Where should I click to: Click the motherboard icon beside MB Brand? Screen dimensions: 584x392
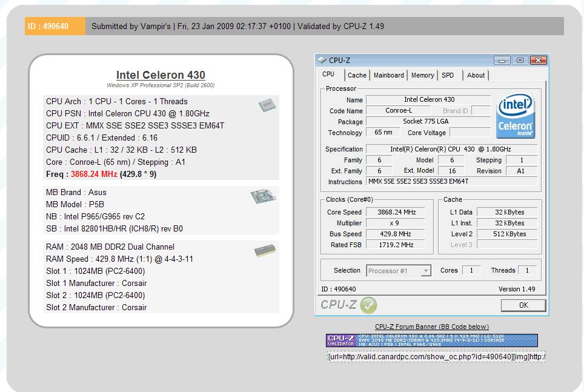click(263, 196)
